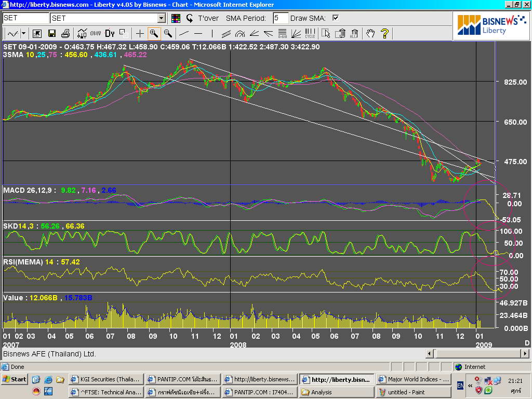
Task: Click the RSI(MEMA) 14 indicator label
Action: click(x=28, y=262)
